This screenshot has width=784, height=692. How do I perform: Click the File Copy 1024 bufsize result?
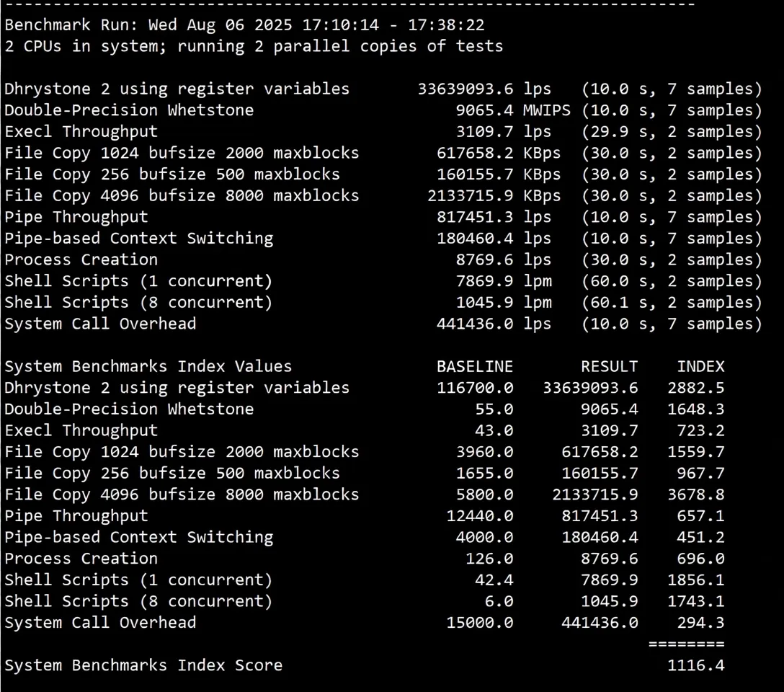pyautogui.click(x=475, y=152)
